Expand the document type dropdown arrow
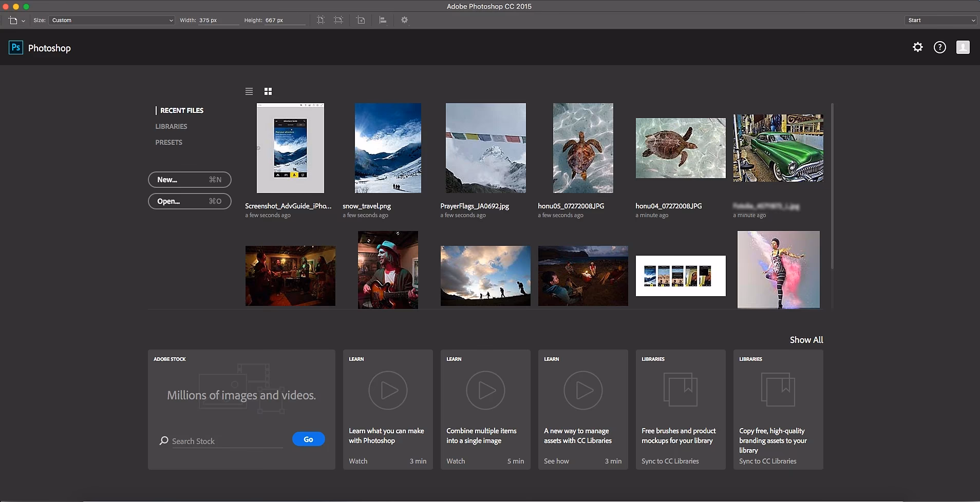Image resolution: width=980 pixels, height=502 pixels. [23, 20]
